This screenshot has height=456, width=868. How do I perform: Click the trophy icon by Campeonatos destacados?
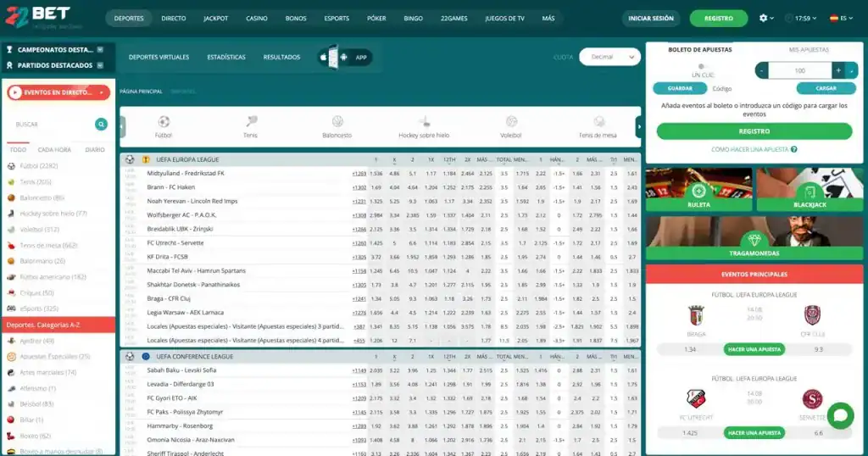tap(9, 50)
